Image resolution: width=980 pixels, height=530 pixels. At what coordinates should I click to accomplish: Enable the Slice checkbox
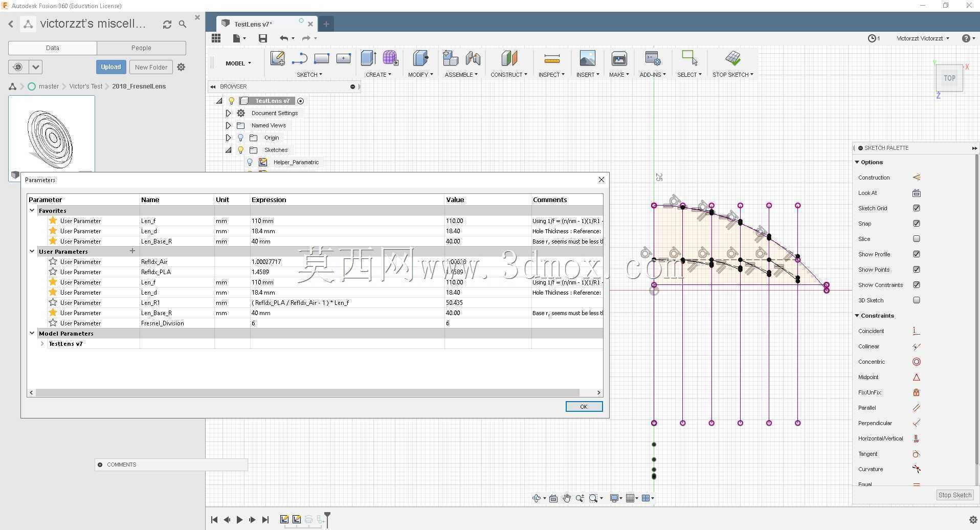click(x=917, y=239)
